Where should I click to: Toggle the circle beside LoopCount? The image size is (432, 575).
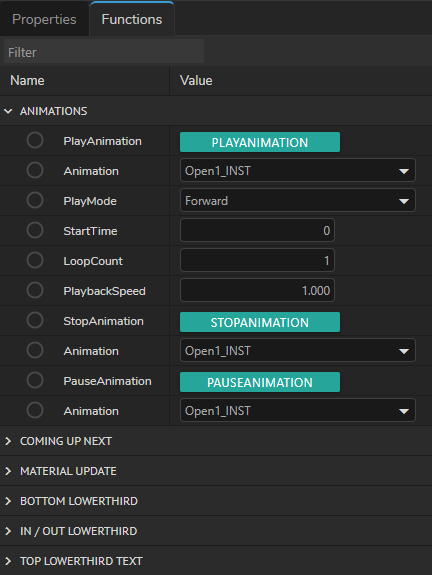coord(35,260)
